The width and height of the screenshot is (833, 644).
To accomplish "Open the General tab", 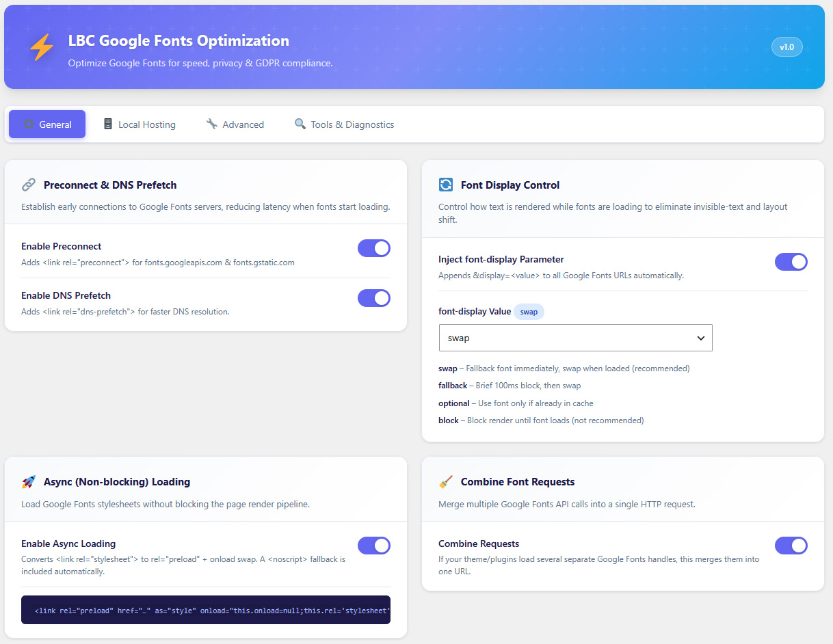I will click(x=47, y=124).
